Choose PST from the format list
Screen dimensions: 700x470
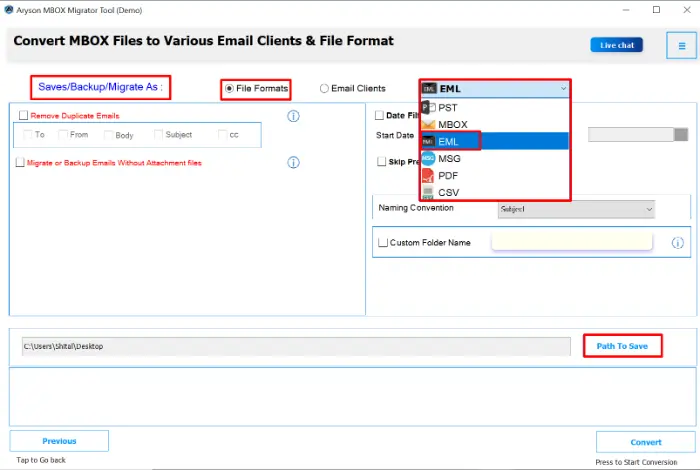495,108
